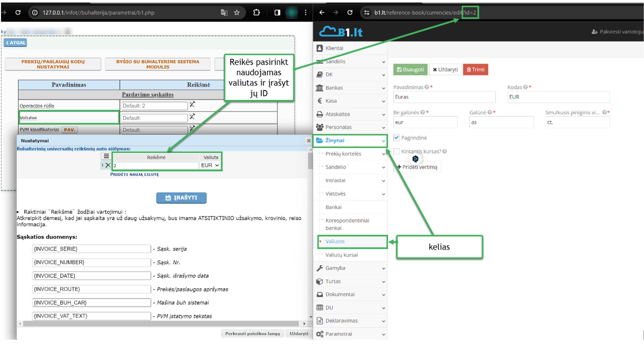This screenshot has width=644, height=347.
Task: Expand the Gamyba menu
Action: (x=350, y=268)
